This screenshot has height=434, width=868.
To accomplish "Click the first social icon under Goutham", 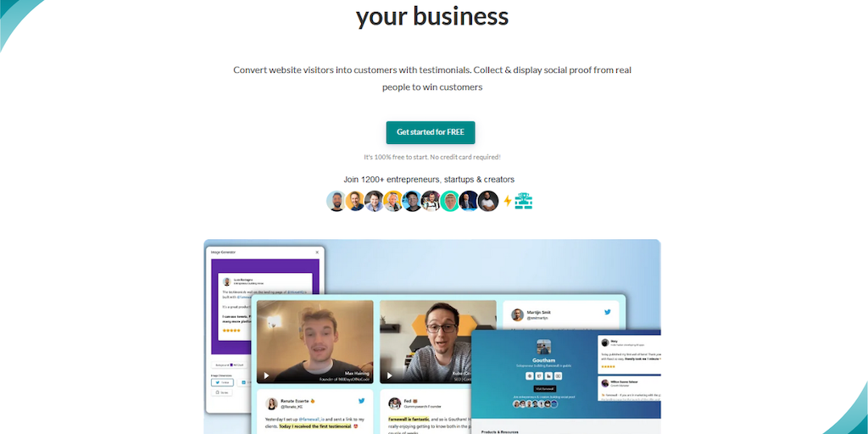I will click(x=530, y=376).
